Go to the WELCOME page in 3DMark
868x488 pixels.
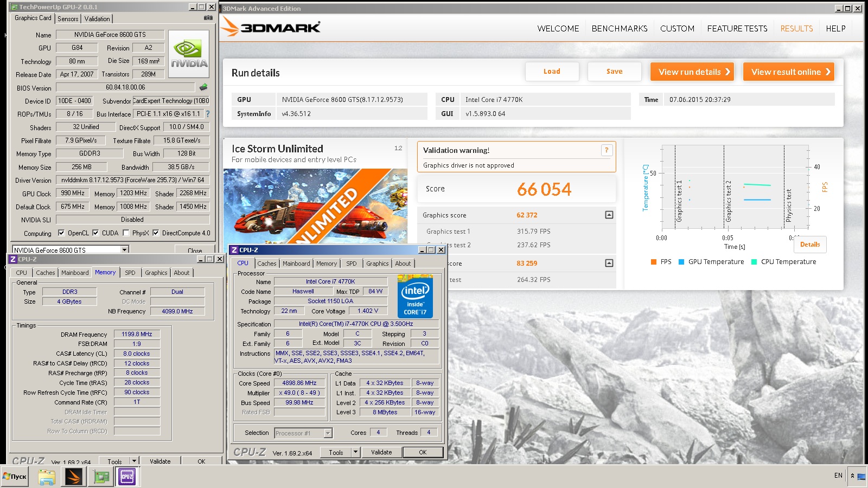coord(558,29)
